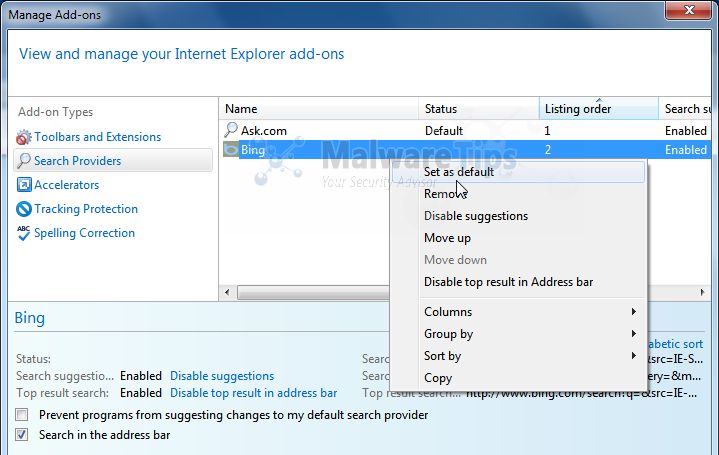
Task: Click the Search Providers magnifier icon
Action: pyautogui.click(x=24, y=161)
